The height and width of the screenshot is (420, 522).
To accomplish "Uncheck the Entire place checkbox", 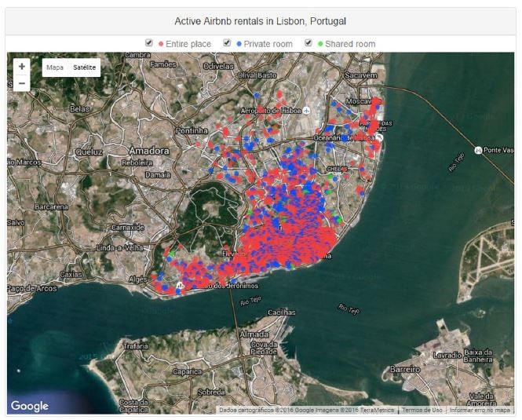I will point(149,43).
